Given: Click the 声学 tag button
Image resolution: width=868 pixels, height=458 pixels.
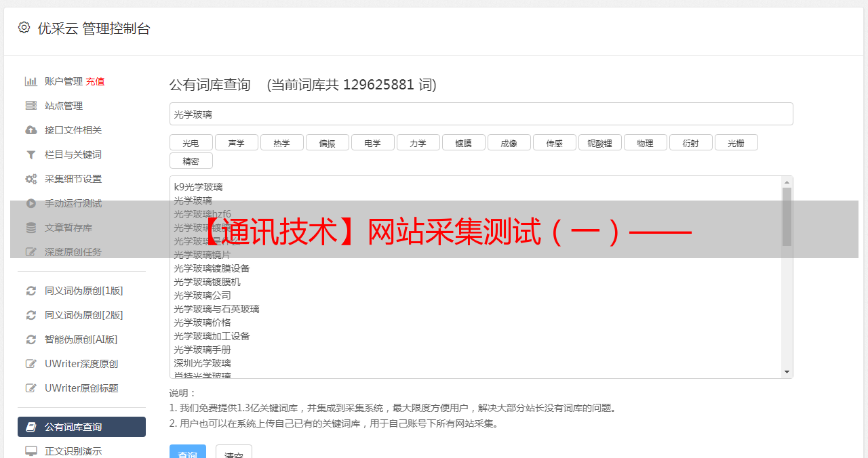Looking at the screenshot, I should pos(236,142).
